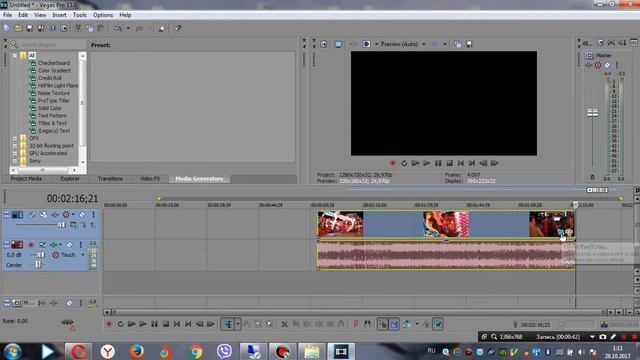Expand the 32-bit floating point folder

click(x=15, y=146)
